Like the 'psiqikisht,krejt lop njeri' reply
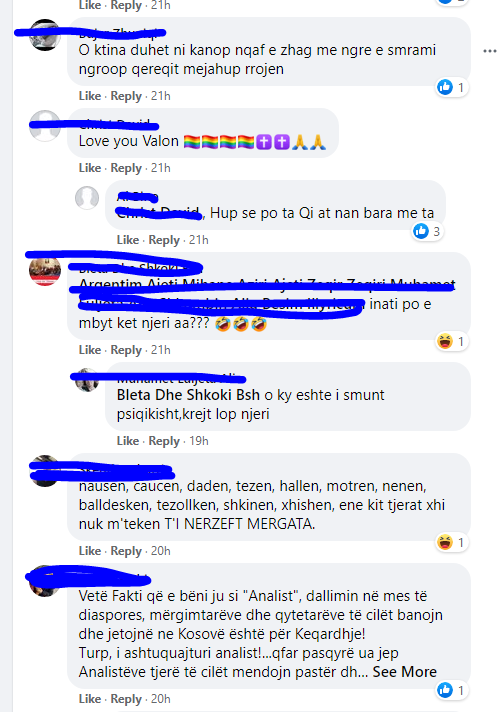The height and width of the screenshot is (712, 503). tap(128, 440)
